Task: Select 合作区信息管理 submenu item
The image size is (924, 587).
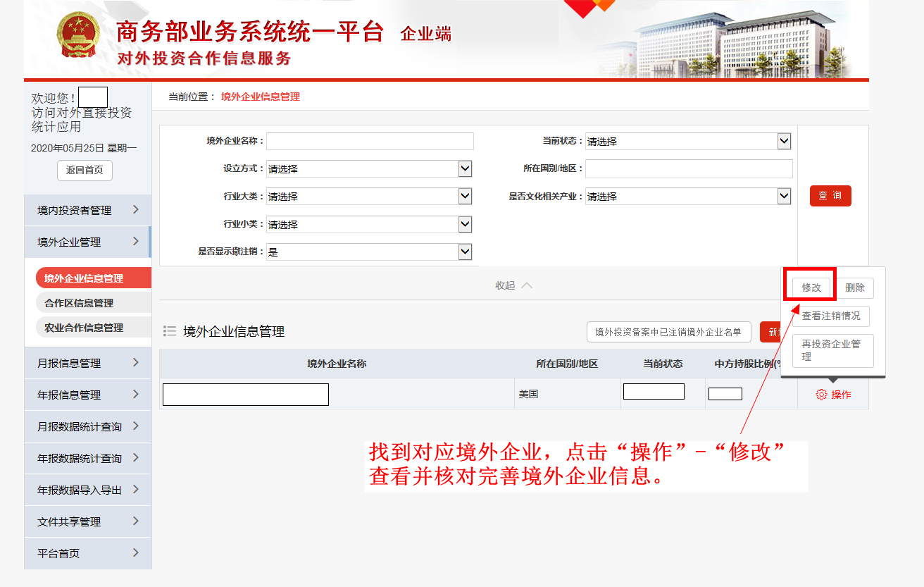Action: click(79, 303)
